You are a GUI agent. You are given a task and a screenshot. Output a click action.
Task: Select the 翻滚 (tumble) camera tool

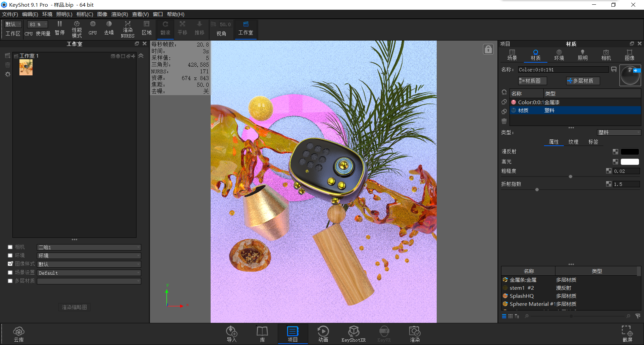165,28
